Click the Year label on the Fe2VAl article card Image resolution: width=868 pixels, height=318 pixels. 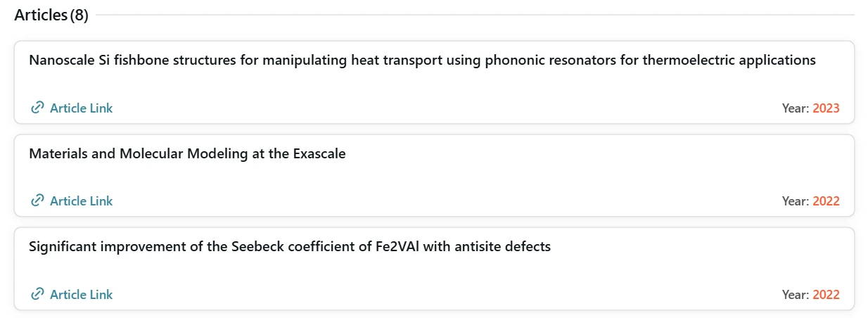[796, 295]
